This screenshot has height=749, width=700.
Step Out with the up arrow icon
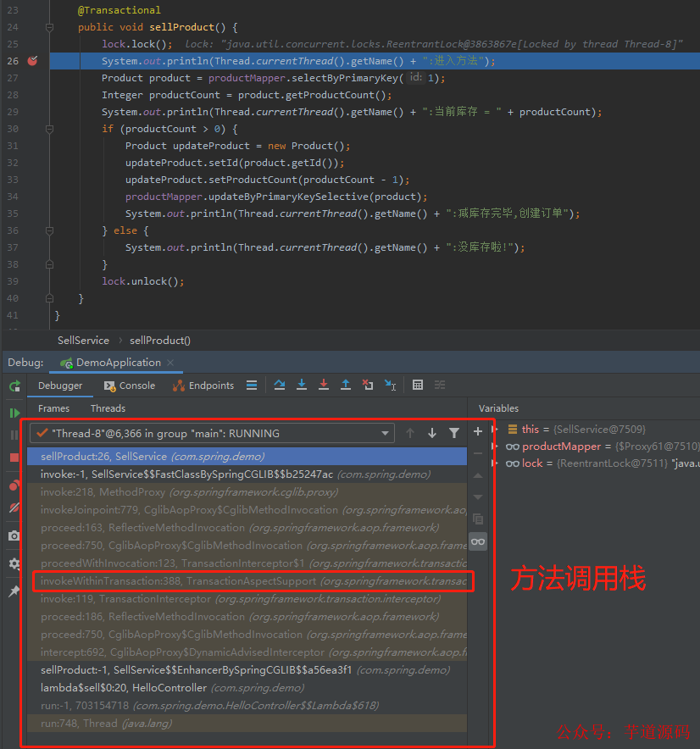[x=346, y=385]
